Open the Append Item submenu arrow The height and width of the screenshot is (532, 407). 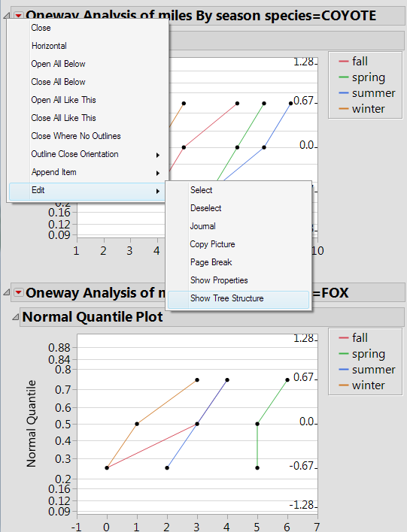(x=158, y=173)
